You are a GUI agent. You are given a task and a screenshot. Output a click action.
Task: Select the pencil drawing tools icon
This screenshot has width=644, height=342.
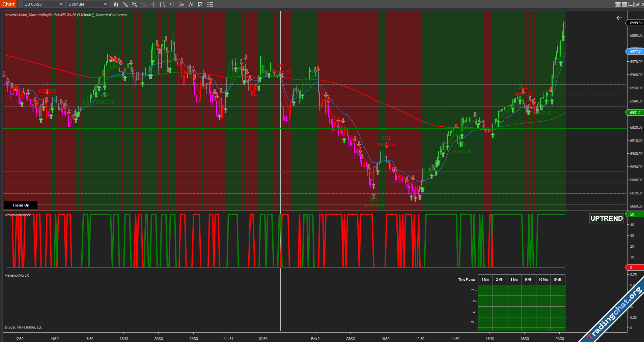coord(125,4)
